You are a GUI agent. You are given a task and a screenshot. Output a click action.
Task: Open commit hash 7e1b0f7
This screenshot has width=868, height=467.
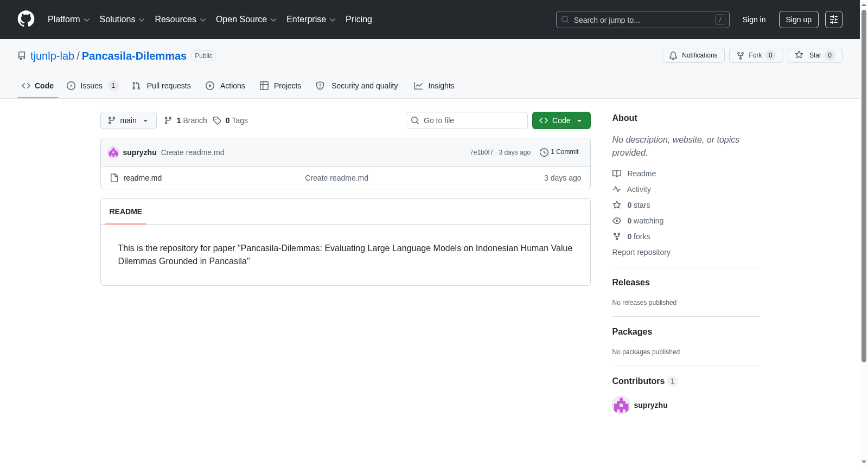[x=481, y=152]
